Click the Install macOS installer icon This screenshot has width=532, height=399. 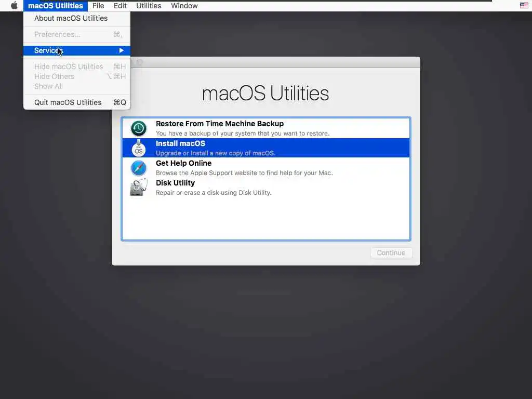(138, 148)
